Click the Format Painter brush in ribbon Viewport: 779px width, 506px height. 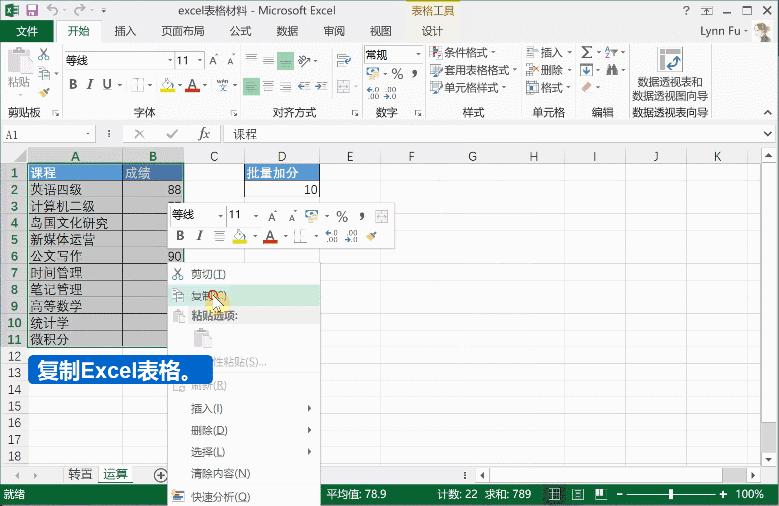point(44,92)
